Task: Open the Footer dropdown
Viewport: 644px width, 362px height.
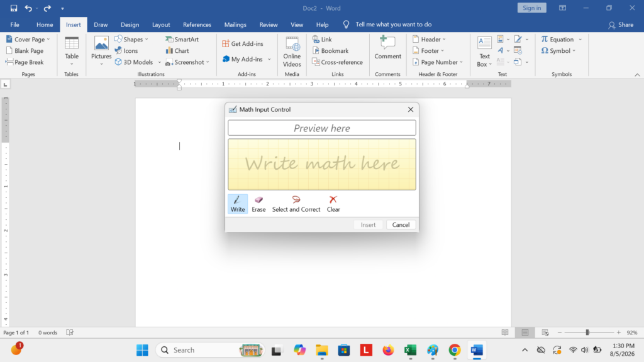Action: pyautogui.click(x=428, y=51)
